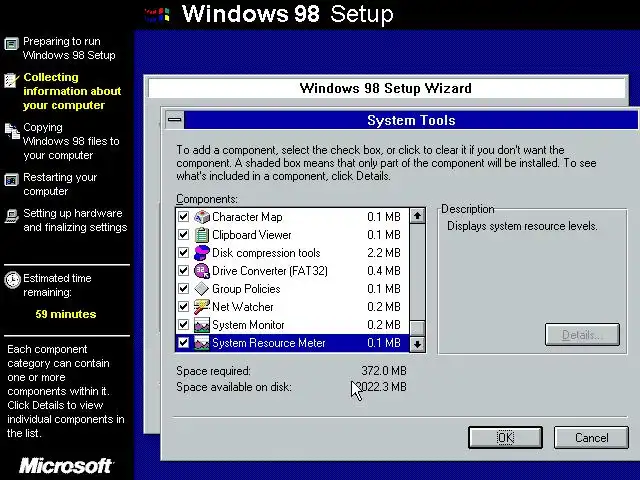This screenshot has height=480, width=640.
Task: Click the 0.4 MB size value
Action: pyautogui.click(x=384, y=271)
